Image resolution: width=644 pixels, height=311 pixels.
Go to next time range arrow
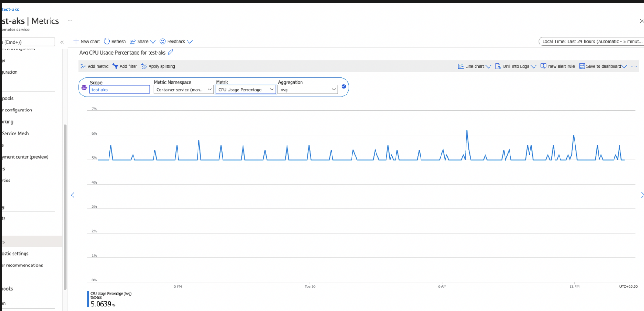point(642,195)
